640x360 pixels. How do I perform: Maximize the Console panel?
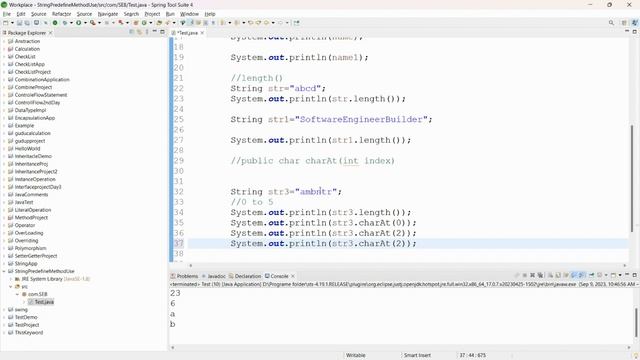(634, 275)
